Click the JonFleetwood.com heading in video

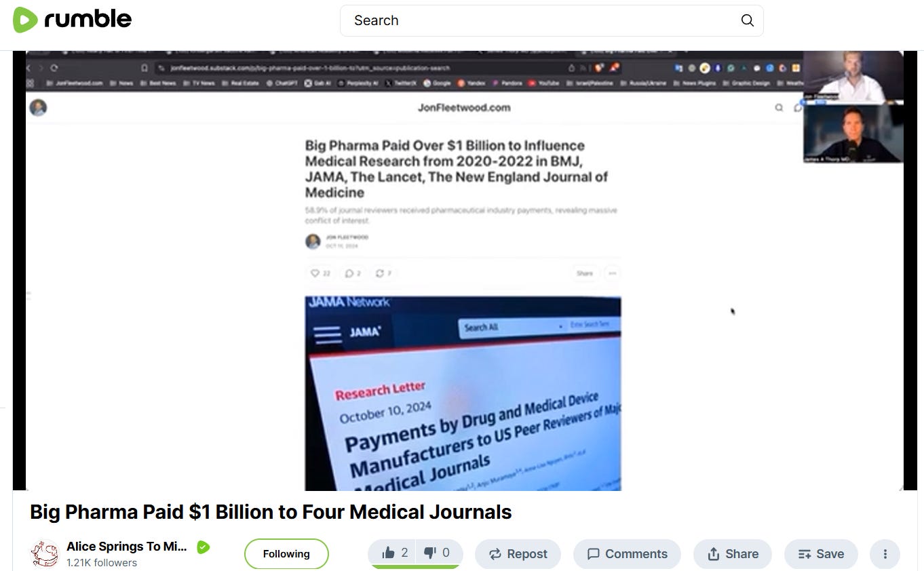(x=464, y=107)
